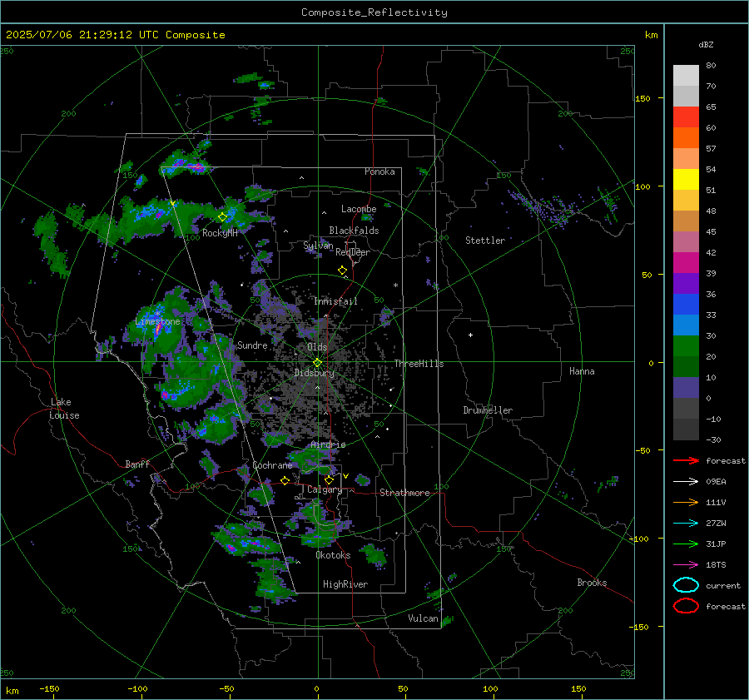The height and width of the screenshot is (700, 749).
Task: Select the indigo 0–10 dBZ legend swatch
Action: point(686,388)
